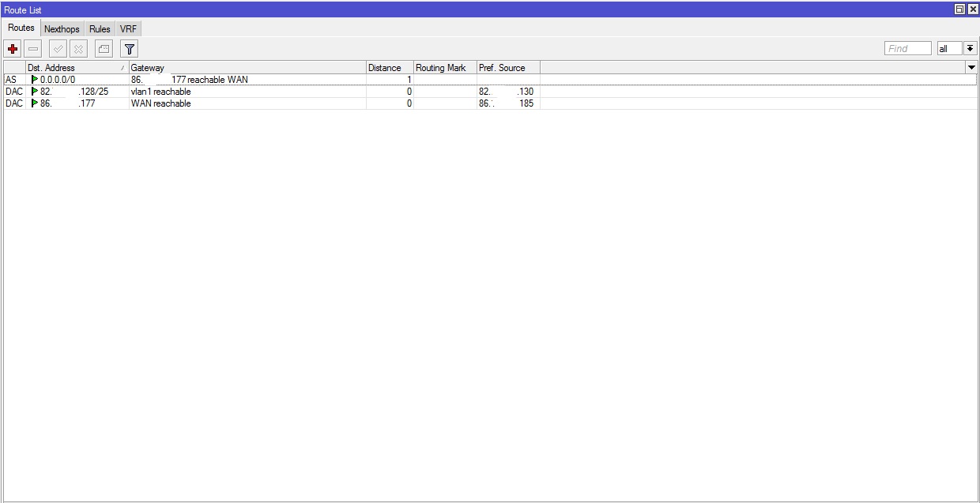The image size is (980, 503).
Task: Expand the dropdown arrow next to 'all'
Action: click(x=970, y=48)
